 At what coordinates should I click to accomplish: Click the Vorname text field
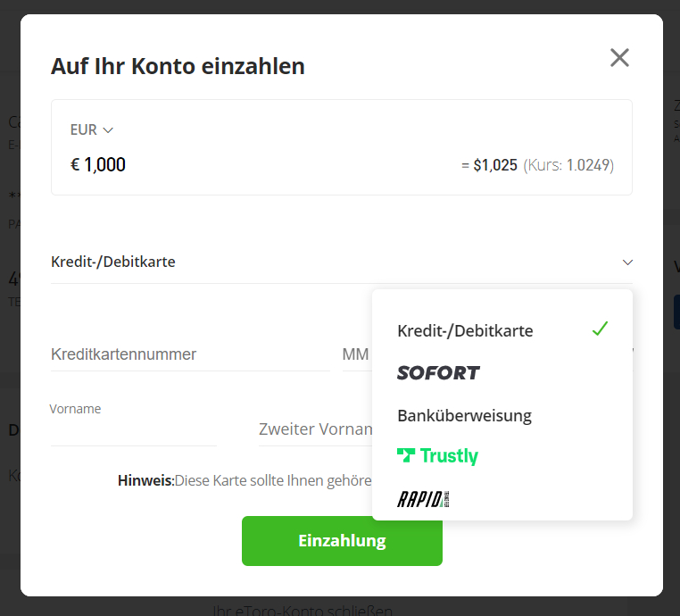coord(134,429)
